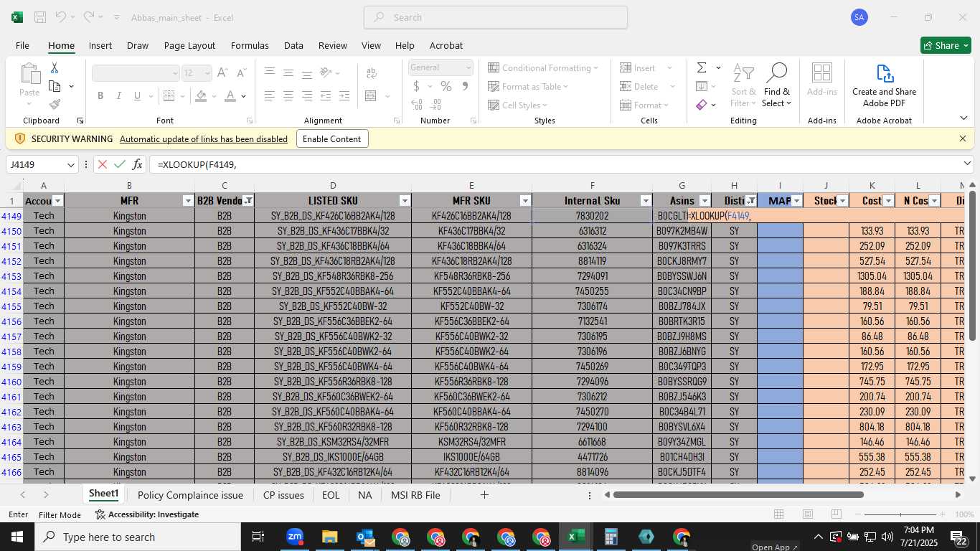Add a new sheet with plus button
The width and height of the screenshot is (980, 551).
[x=484, y=495]
